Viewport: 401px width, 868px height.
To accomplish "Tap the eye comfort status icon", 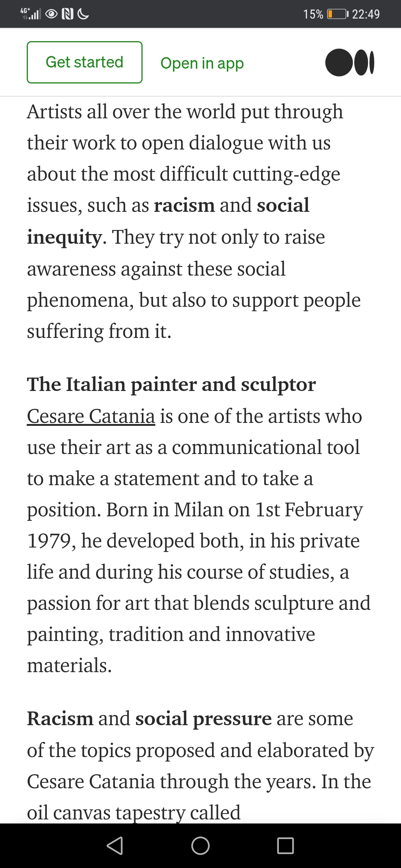I will point(52,14).
